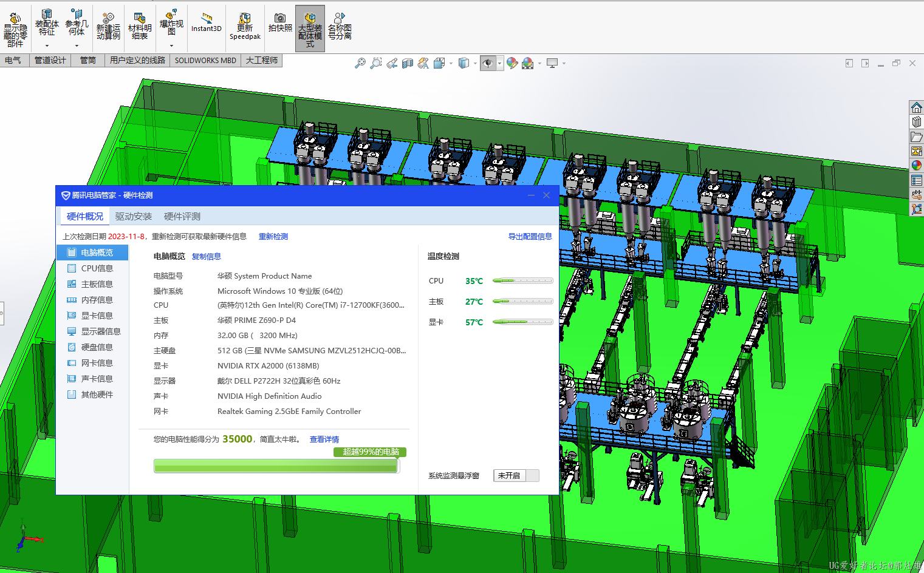Switch to the 管道设计 tab
Viewport: 924px width, 573px height.
50,60
